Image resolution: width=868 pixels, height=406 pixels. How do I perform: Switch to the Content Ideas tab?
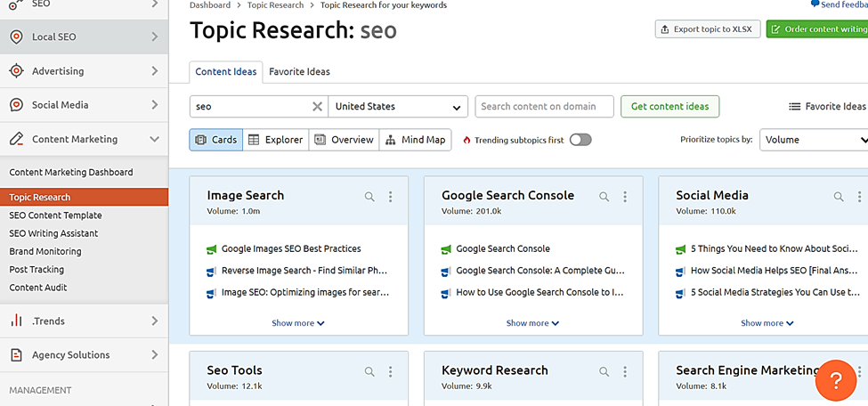tap(226, 72)
